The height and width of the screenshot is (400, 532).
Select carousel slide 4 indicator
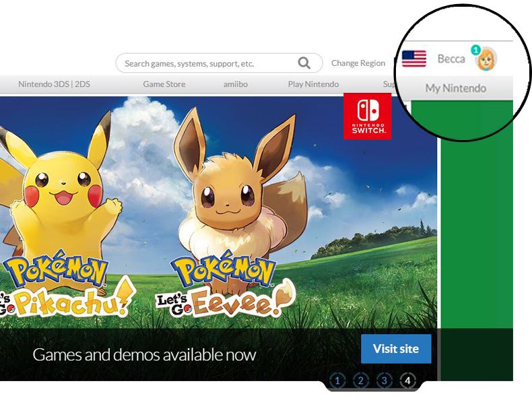pos(407,380)
